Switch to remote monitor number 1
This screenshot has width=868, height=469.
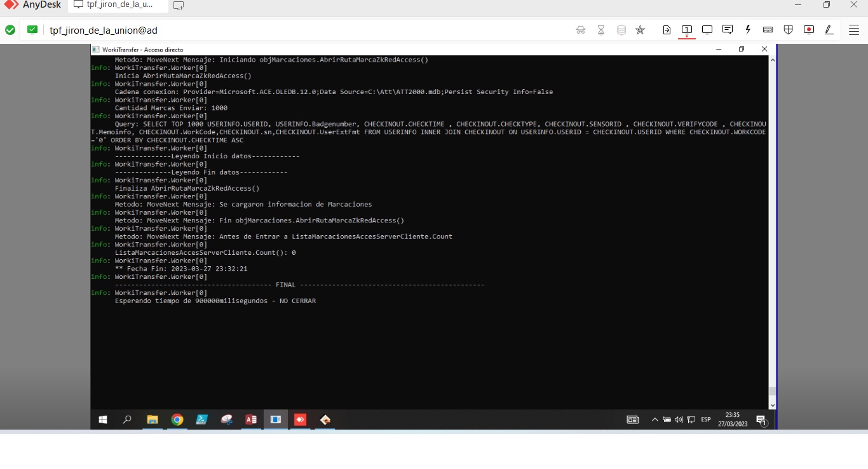point(687,30)
